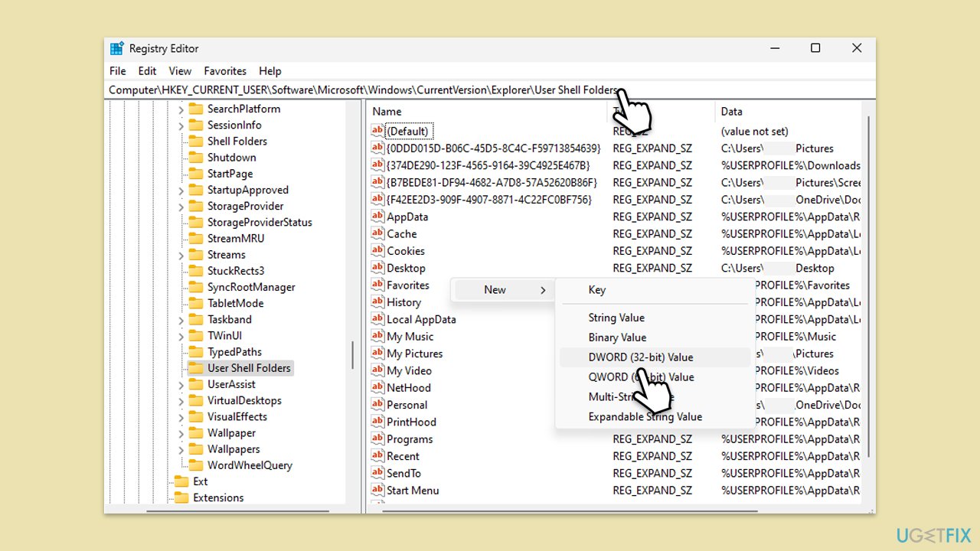Select the SearchPlatform folder icon
Image resolution: width=980 pixels, height=551 pixels.
195,109
